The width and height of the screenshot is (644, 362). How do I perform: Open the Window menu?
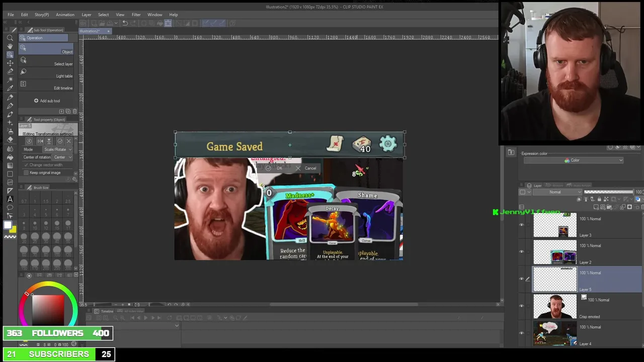[155, 15]
